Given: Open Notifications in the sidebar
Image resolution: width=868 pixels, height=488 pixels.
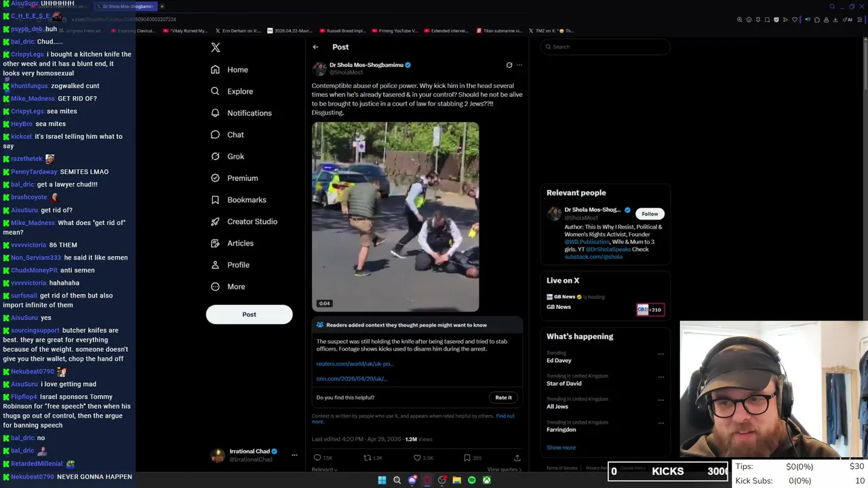Looking at the screenshot, I should 241,113.
